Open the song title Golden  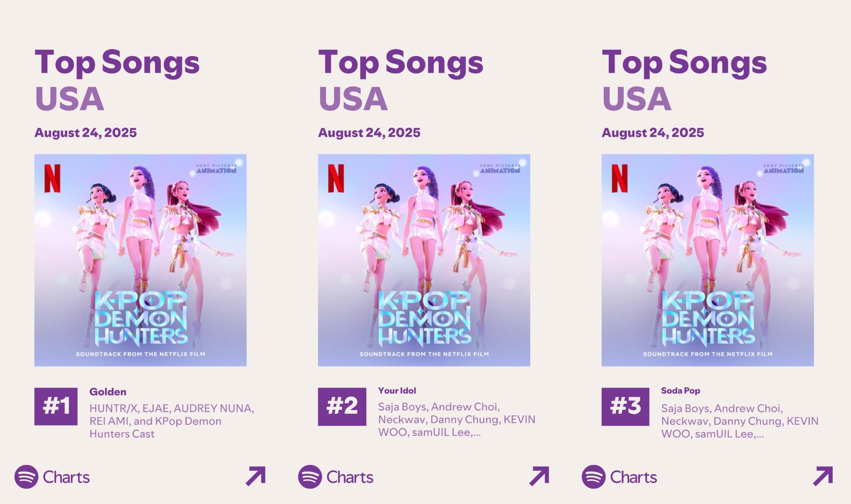tap(108, 392)
